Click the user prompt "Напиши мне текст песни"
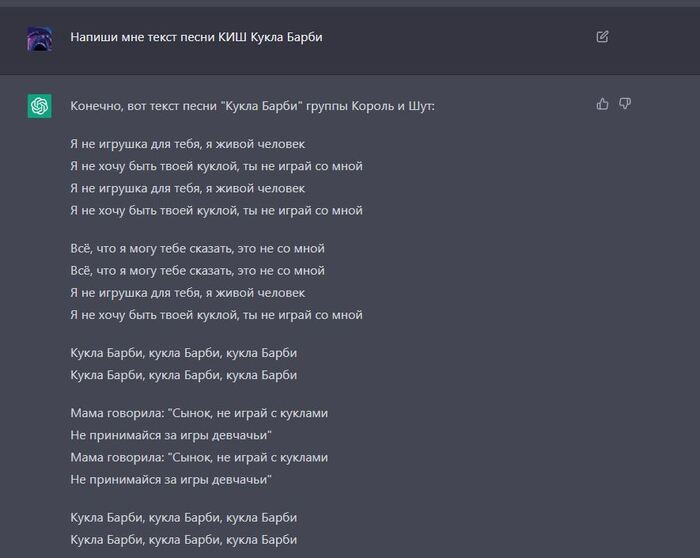Viewport: 700px width, 558px height. (x=196, y=38)
